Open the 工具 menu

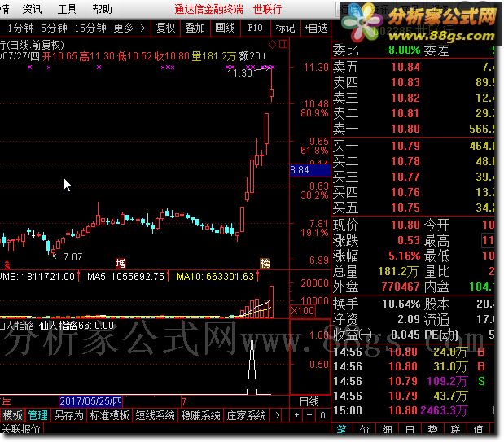(x=67, y=9)
